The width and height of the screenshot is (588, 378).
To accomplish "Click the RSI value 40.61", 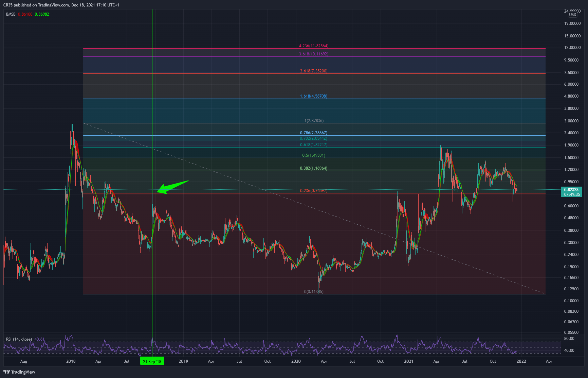I will click(x=39, y=339).
